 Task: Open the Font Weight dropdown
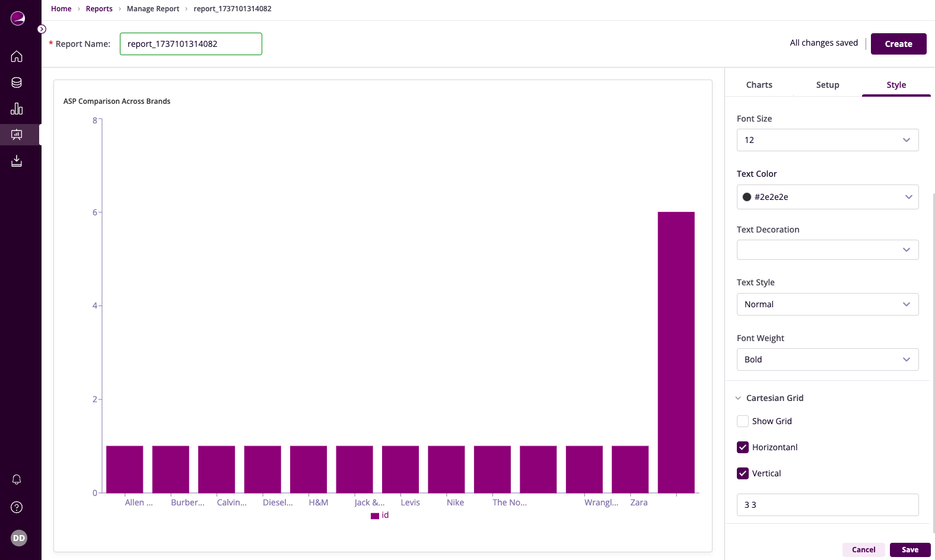827,359
